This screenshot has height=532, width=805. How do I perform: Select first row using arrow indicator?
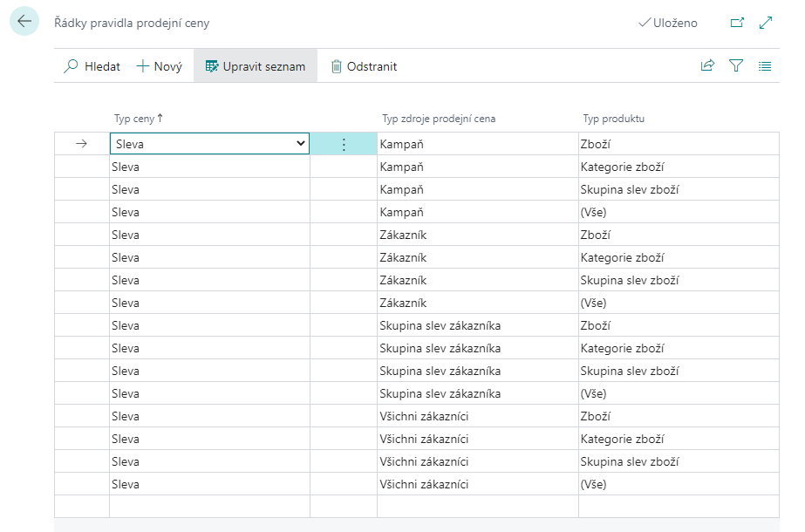coord(82,144)
